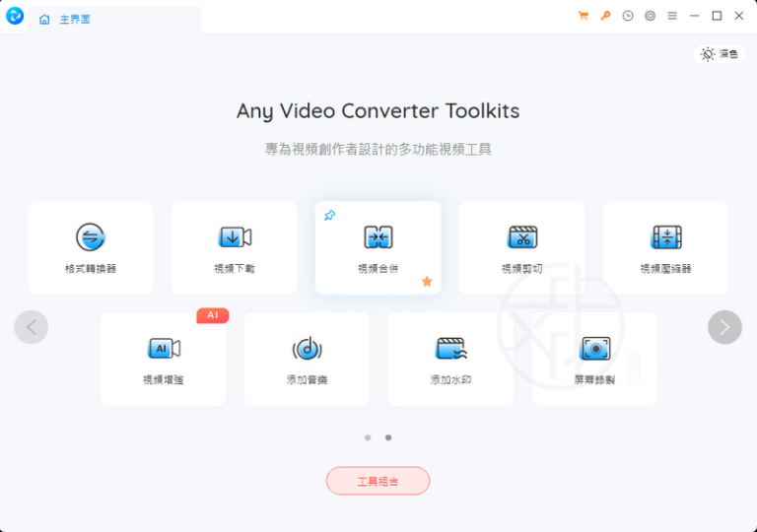The width and height of the screenshot is (757, 532).
Task: Open the shopping cart purchase icon
Action: (x=584, y=16)
